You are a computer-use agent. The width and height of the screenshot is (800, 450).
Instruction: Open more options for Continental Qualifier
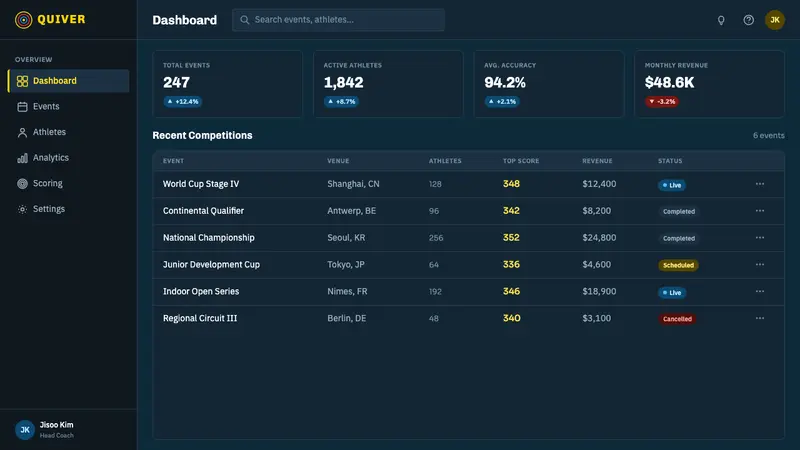coord(760,211)
